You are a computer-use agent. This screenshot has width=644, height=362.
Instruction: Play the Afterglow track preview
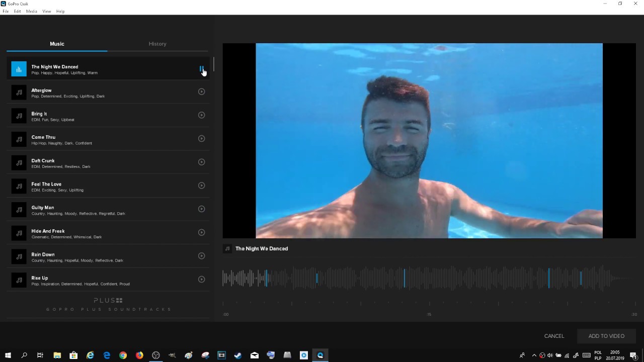tap(201, 92)
